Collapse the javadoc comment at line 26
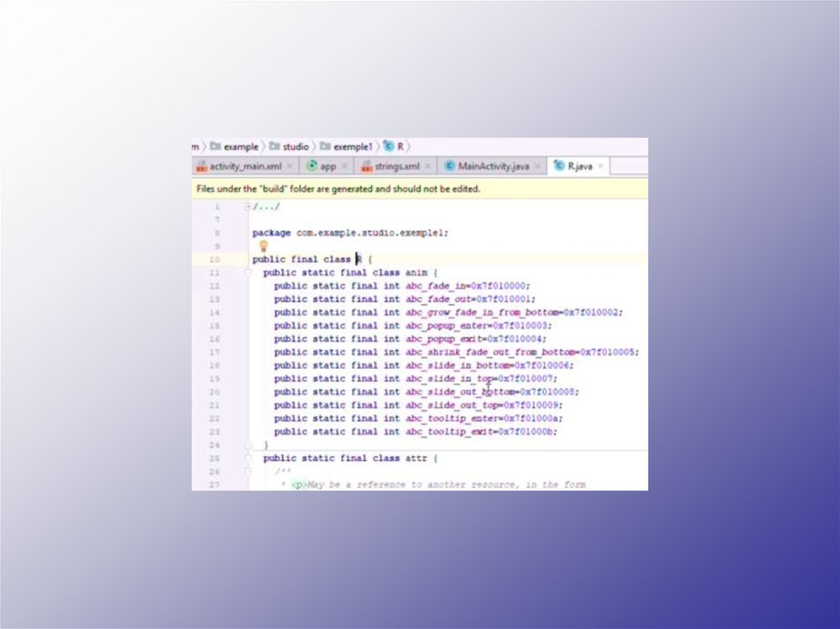Image resolution: width=840 pixels, height=629 pixels. point(248,472)
